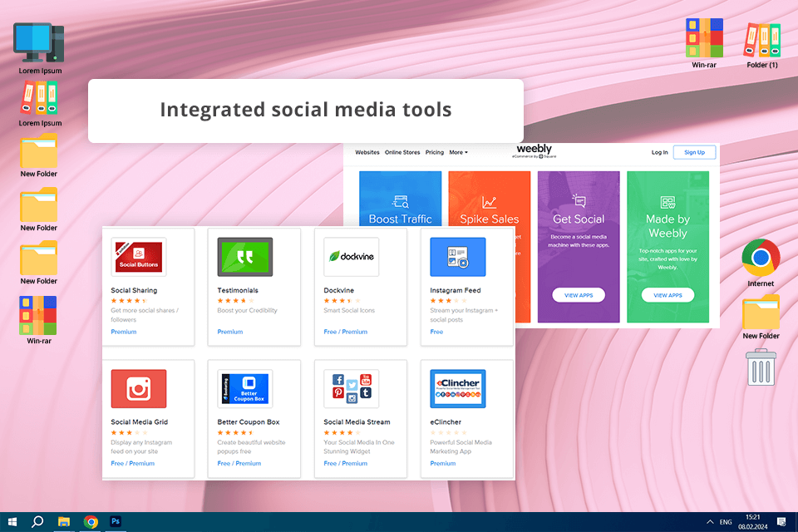The width and height of the screenshot is (798, 532).
Task: Click 'Powerful Social Media Marketing App' text
Action: [461, 447]
